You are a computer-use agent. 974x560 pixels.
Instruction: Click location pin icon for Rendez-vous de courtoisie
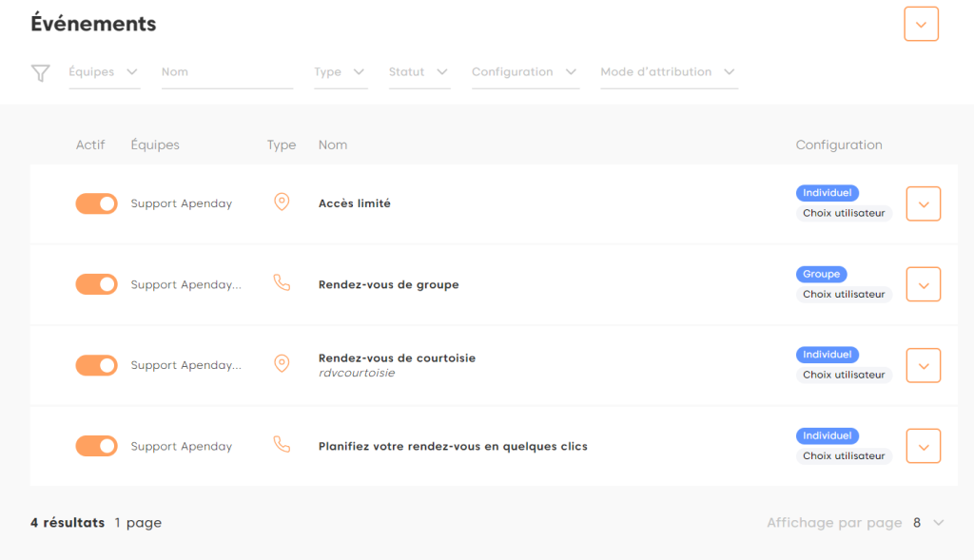[281, 364]
